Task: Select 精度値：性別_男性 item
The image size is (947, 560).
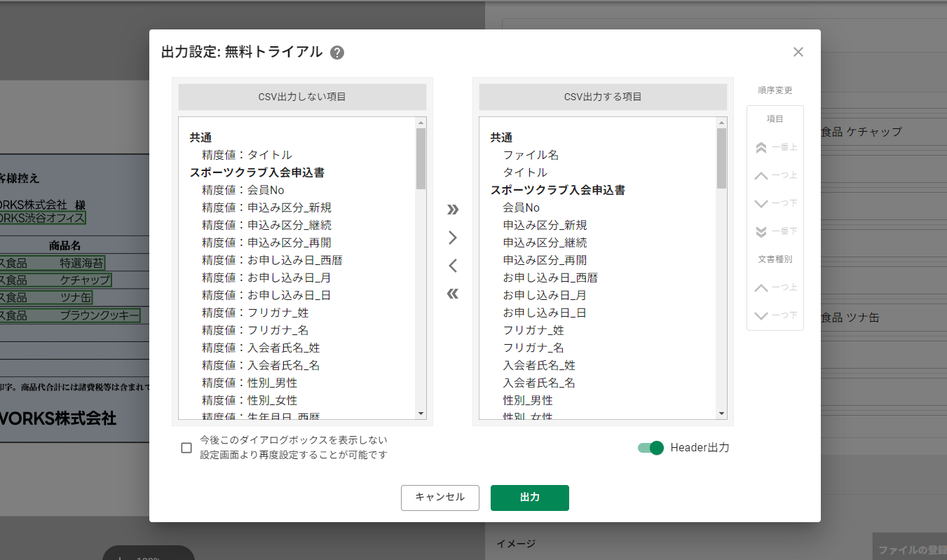Action: (250, 383)
